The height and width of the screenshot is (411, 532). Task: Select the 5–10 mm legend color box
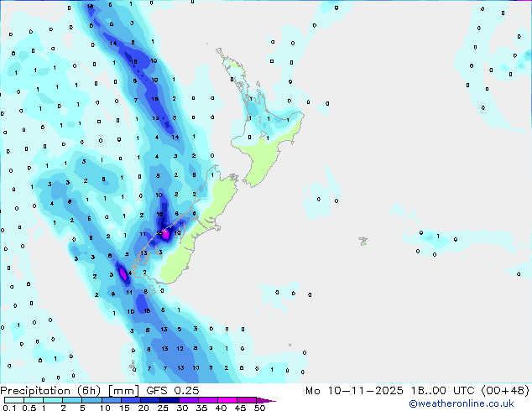coord(92,400)
